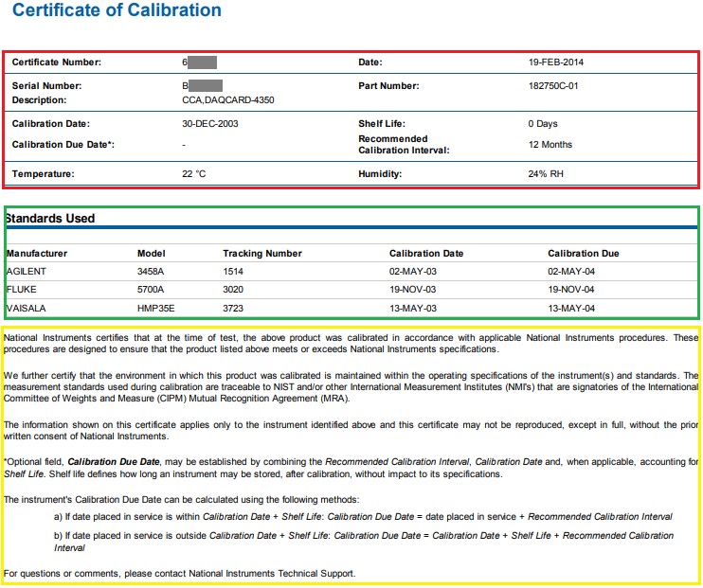Select the 'Description:' label

click(x=39, y=100)
